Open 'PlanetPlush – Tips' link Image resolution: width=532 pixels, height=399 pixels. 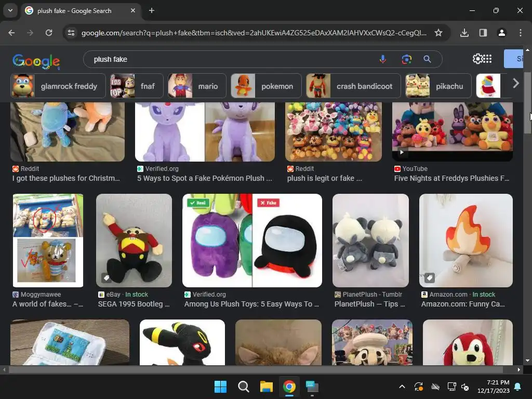tap(370, 304)
